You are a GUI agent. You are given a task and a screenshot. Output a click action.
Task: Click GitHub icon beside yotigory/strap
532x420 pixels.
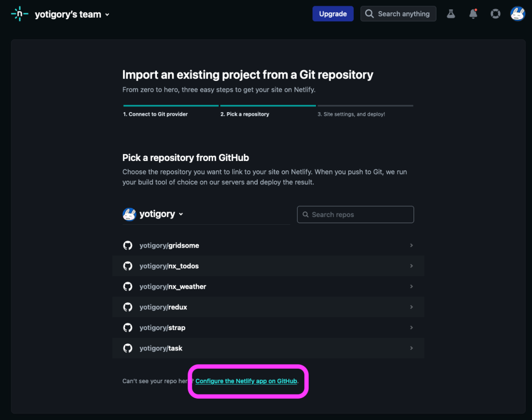coord(128,328)
